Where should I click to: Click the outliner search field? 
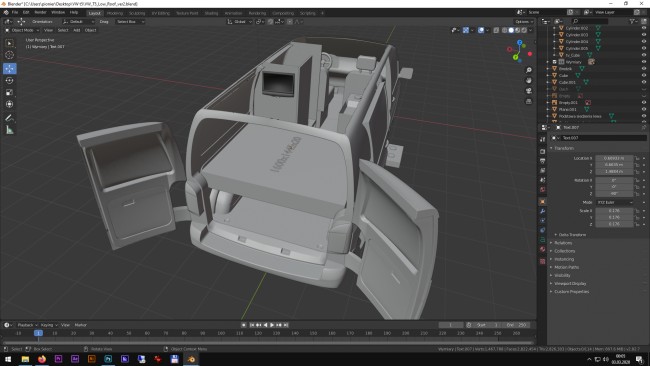pyautogui.click(x=590, y=21)
